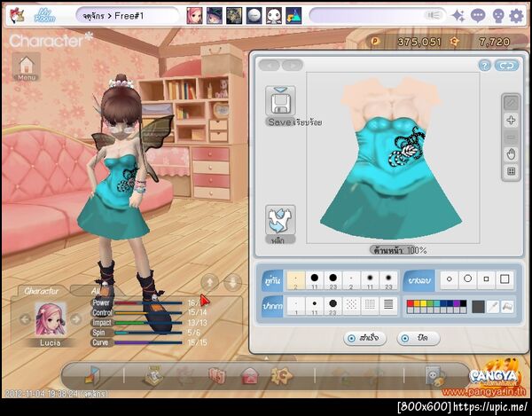The width and height of the screenshot is (532, 416).
Task: Click the ปิด close button
Action: (418, 338)
